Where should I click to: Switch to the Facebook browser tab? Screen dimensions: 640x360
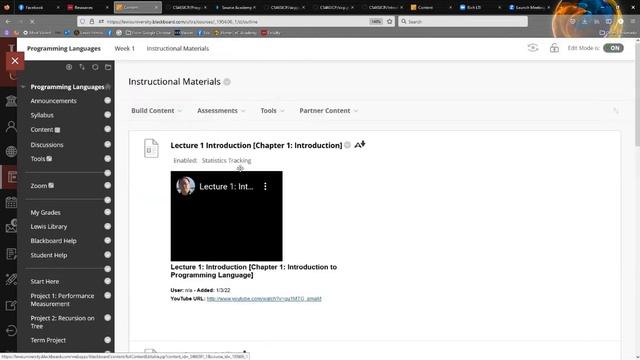pyautogui.click(x=39, y=7)
